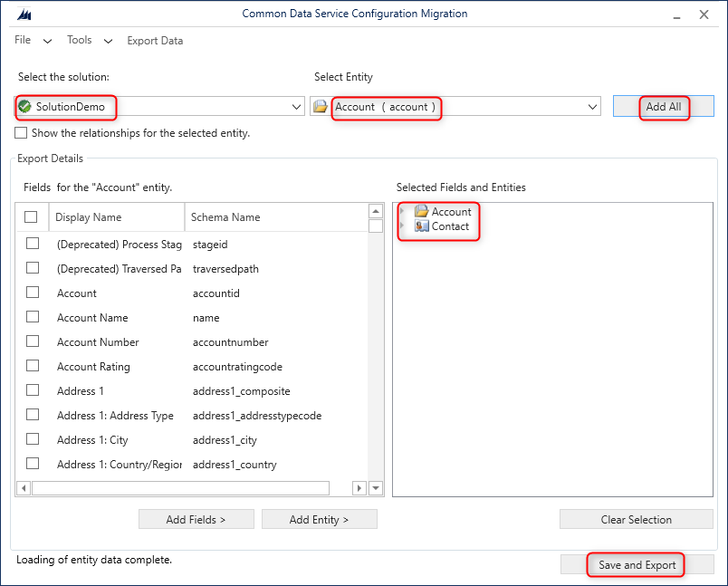
Task: Open the solution dropdown list
Action: pyautogui.click(x=297, y=107)
